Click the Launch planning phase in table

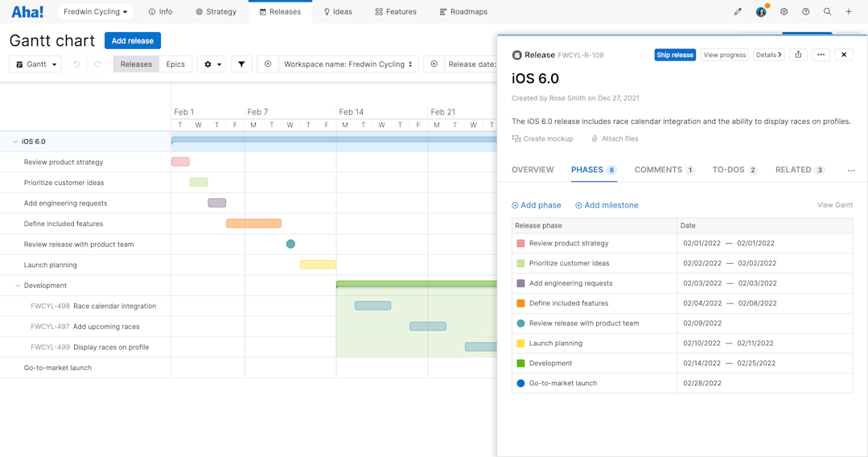tap(555, 344)
